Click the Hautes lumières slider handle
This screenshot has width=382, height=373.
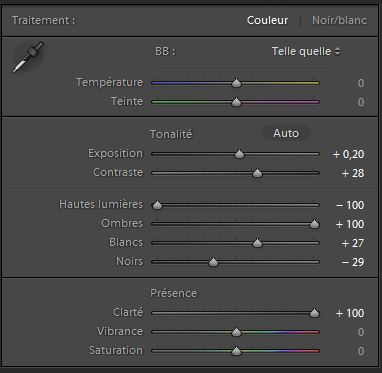(x=157, y=205)
